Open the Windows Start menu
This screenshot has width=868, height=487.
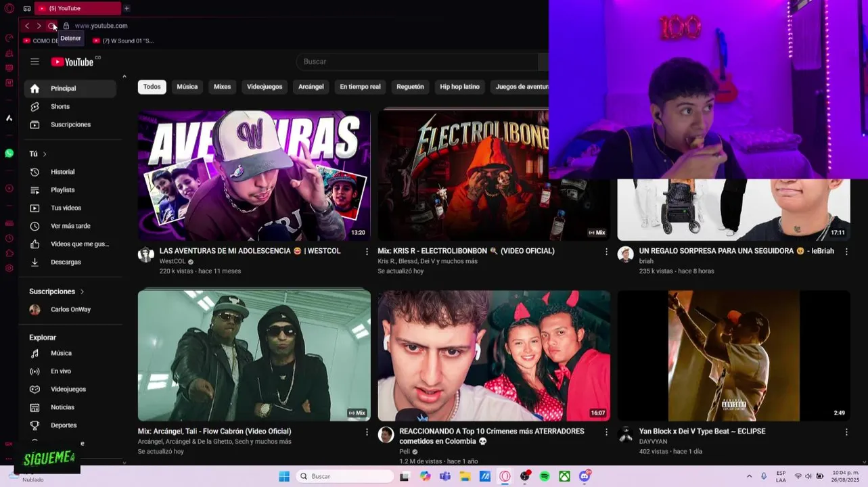284,476
